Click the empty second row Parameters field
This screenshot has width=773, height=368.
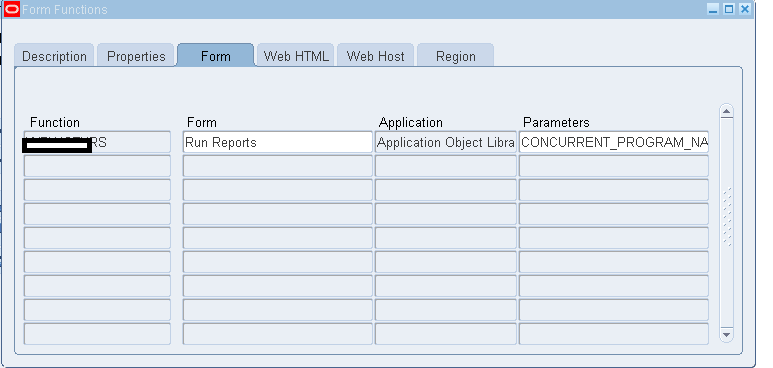614,166
